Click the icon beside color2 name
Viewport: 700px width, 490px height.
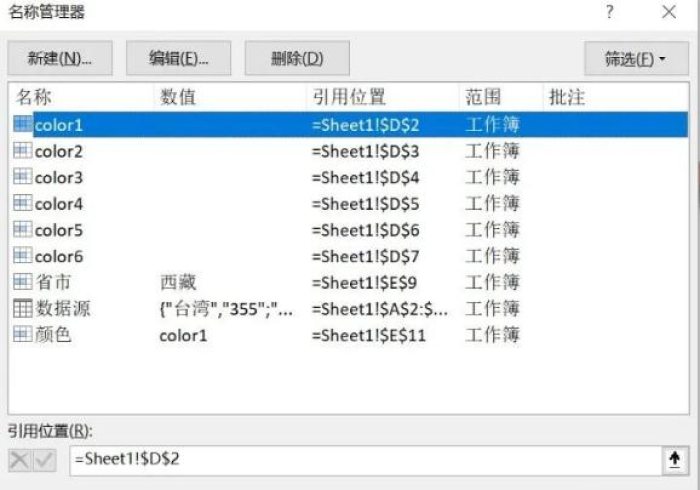[22, 151]
